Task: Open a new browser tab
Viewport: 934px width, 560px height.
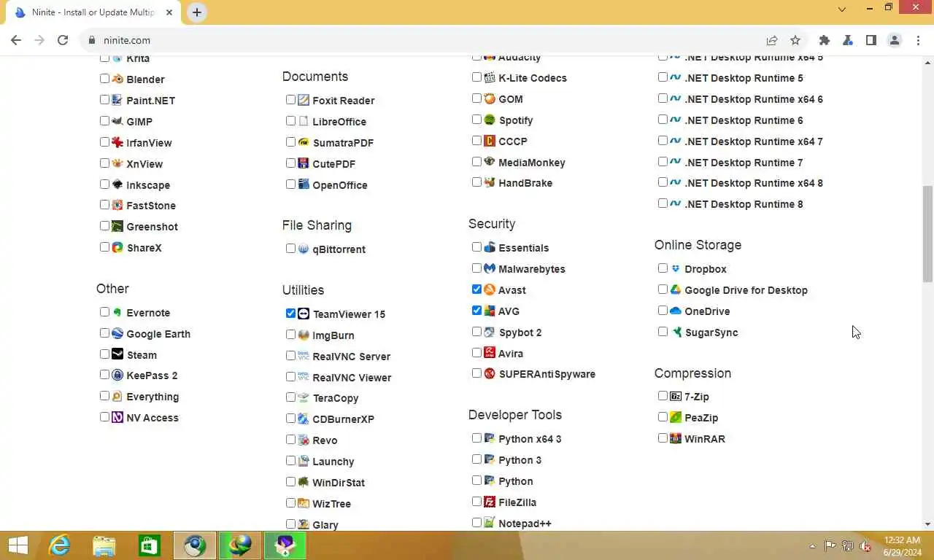Action: (197, 12)
